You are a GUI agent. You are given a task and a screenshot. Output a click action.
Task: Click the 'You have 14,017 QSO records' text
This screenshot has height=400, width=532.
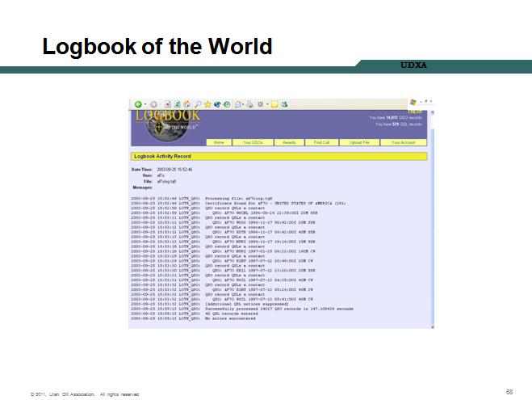tap(396, 117)
